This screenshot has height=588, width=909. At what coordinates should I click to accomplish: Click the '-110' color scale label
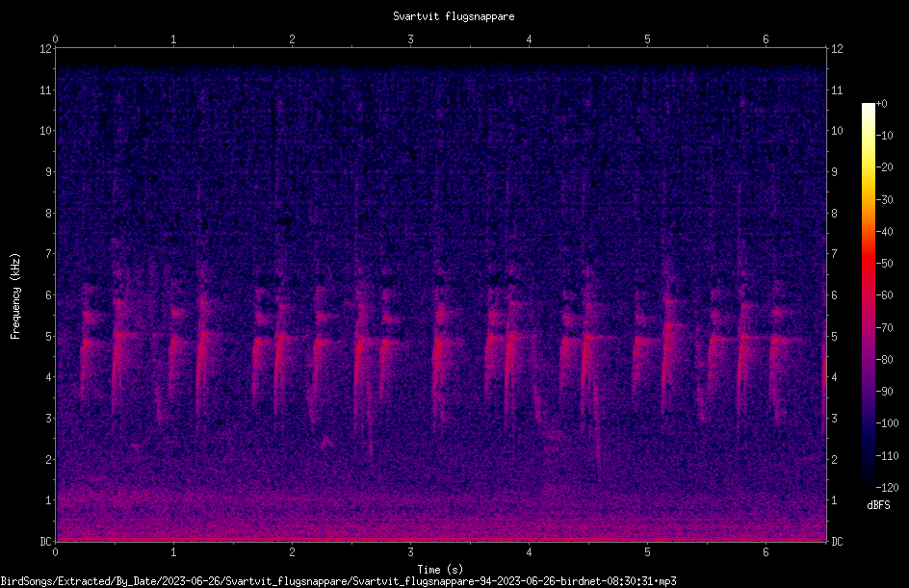(x=887, y=456)
